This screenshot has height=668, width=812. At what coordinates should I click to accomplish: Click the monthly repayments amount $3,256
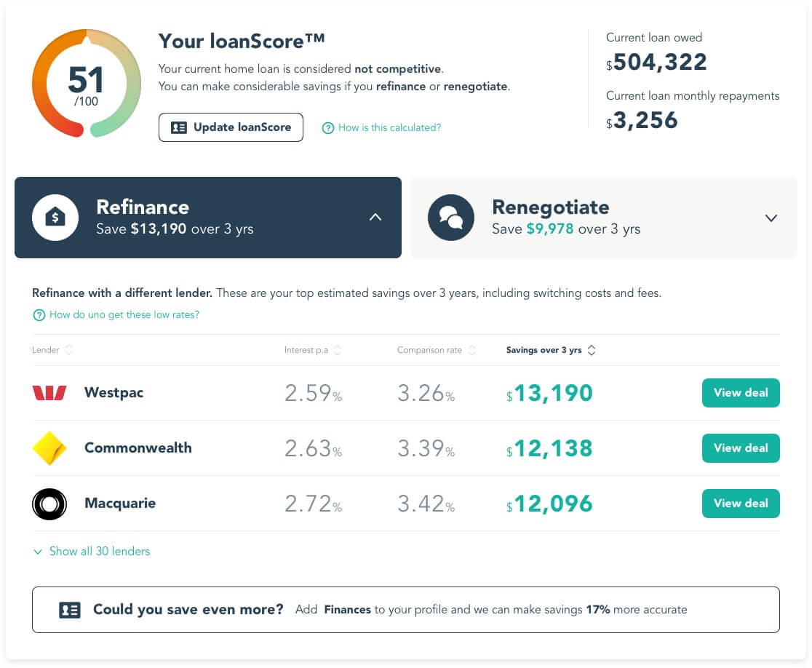(x=642, y=120)
